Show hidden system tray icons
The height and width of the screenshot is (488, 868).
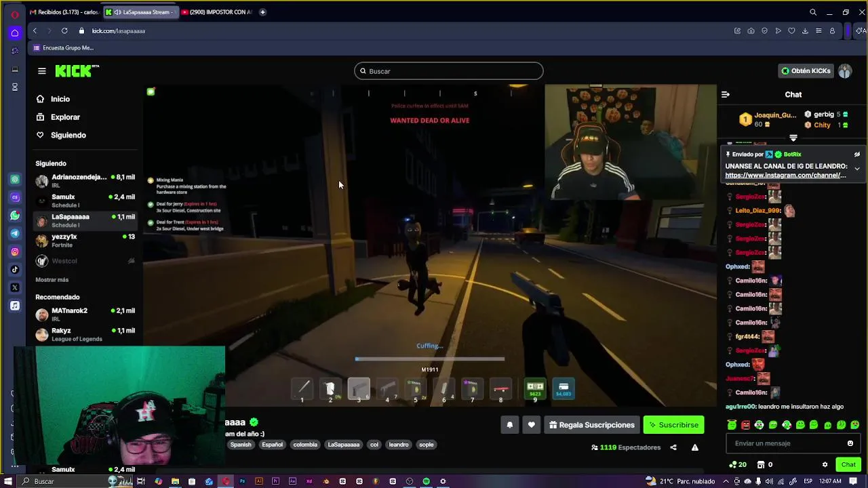[726, 481]
